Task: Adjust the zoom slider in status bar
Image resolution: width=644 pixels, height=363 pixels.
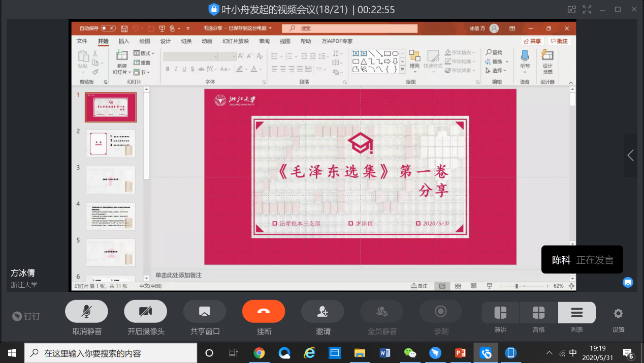Action: click(x=517, y=286)
